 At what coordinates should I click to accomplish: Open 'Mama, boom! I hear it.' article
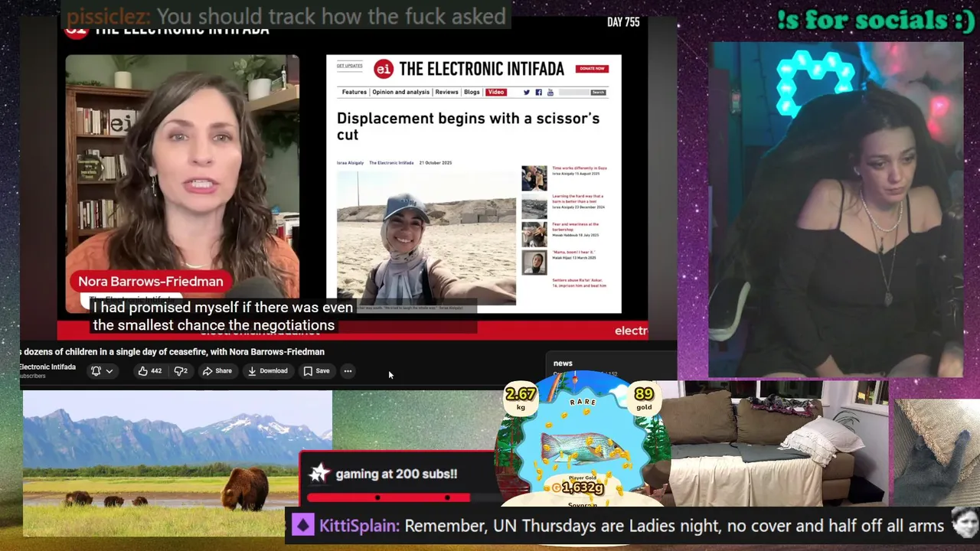pyautogui.click(x=574, y=254)
